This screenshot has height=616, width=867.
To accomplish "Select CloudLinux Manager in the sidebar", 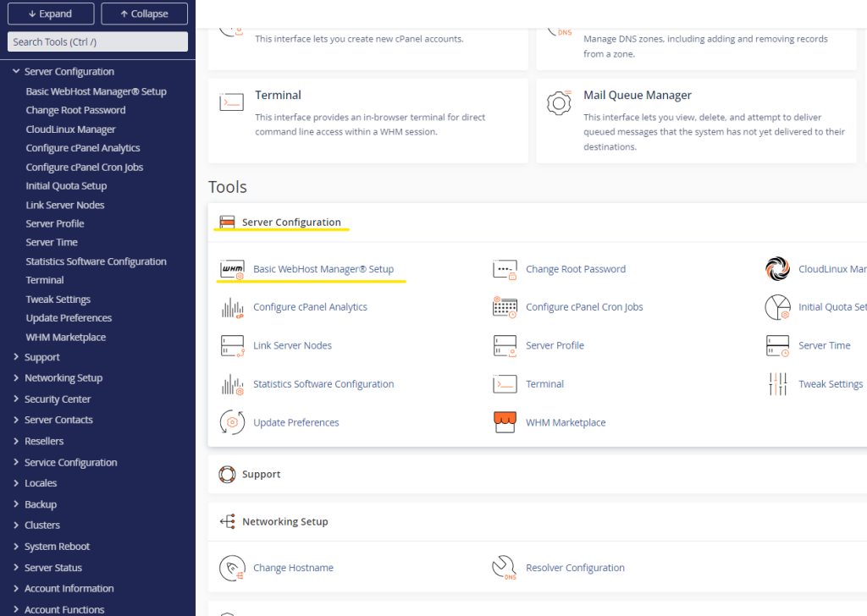I will [x=70, y=129].
